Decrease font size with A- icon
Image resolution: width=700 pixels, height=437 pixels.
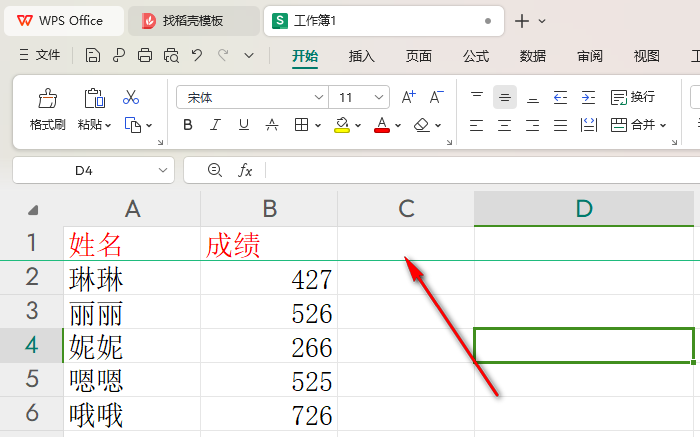pos(436,97)
